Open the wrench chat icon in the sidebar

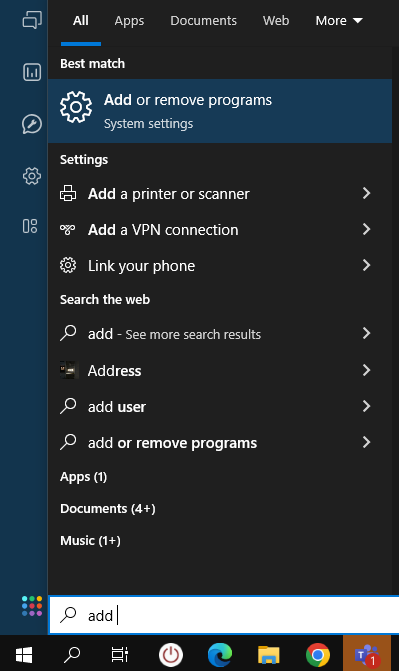point(32,124)
